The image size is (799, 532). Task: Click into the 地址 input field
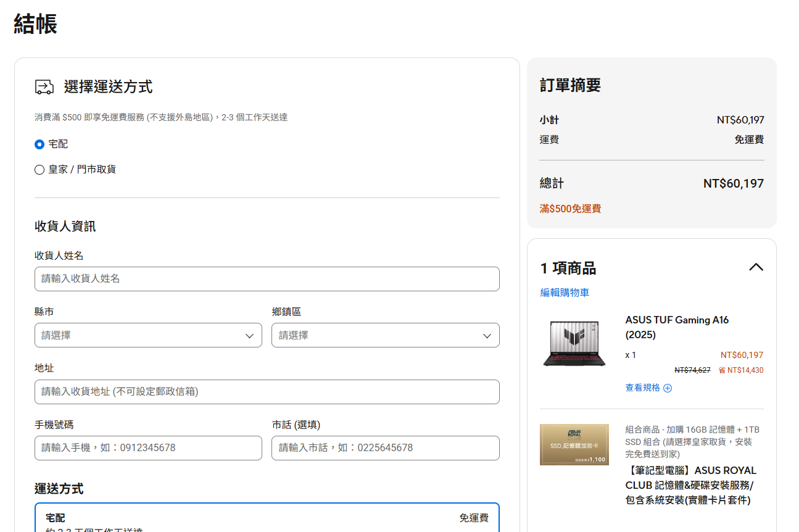click(x=267, y=392)
